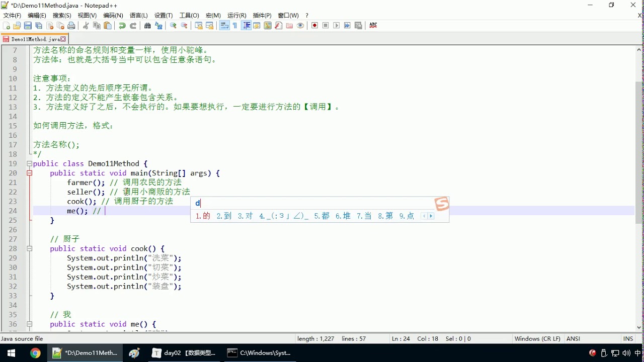This screenshot has height=362, width=644.
Task: Open the 插件(P) menu
Action: click(262, 16)
